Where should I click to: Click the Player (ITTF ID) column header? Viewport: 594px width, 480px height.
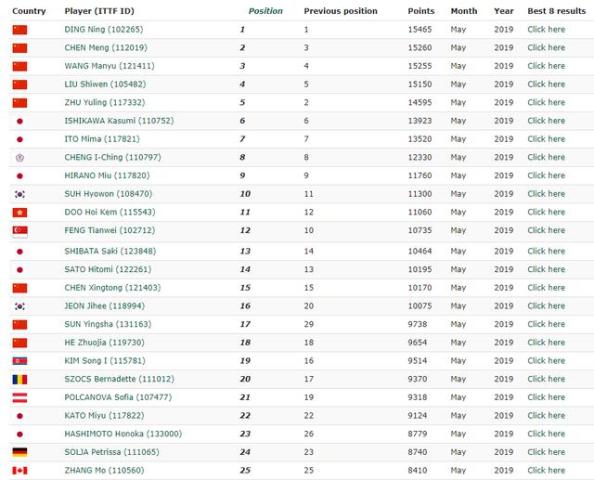point(99,11)
